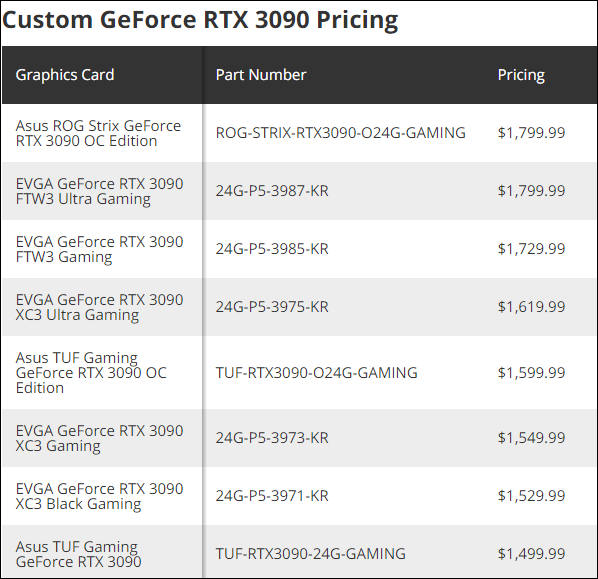This screenshot has width=598, height=579.
Task: Select EVGA FTW3 Ultra Gaming card name
Action: (x=100, y=191)
